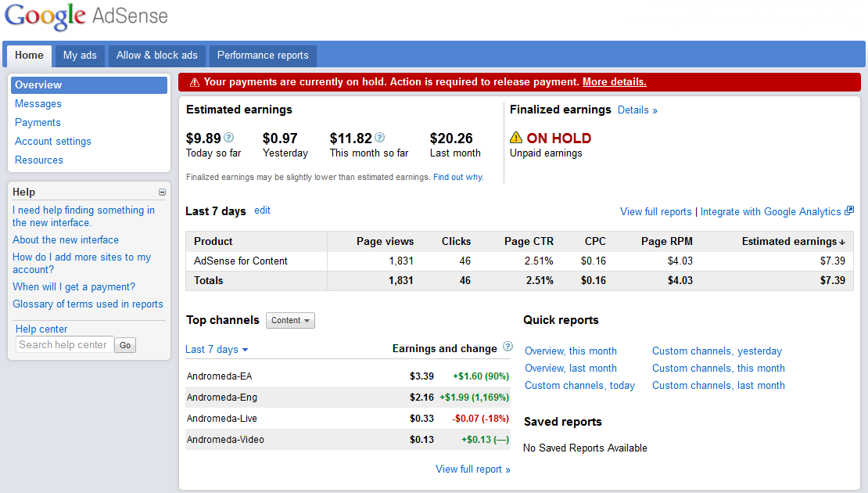Click edit next to Last 7 days
The image size is (868, 493).
[263, 211]
